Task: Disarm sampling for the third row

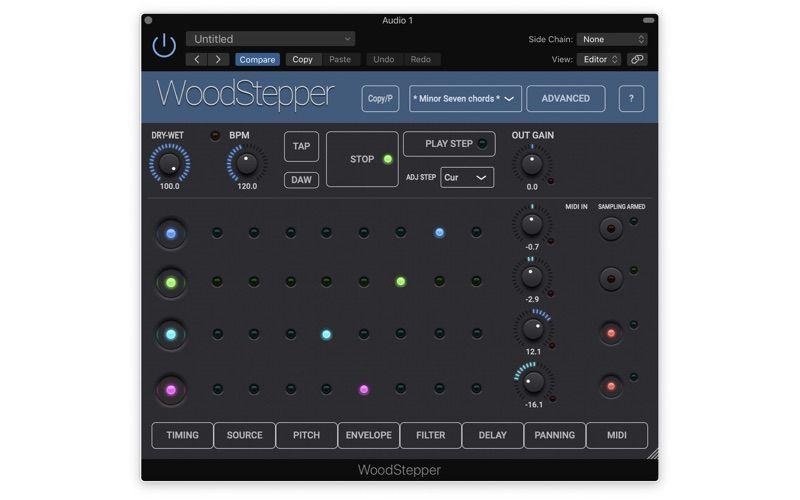Action: click(611, 333)
